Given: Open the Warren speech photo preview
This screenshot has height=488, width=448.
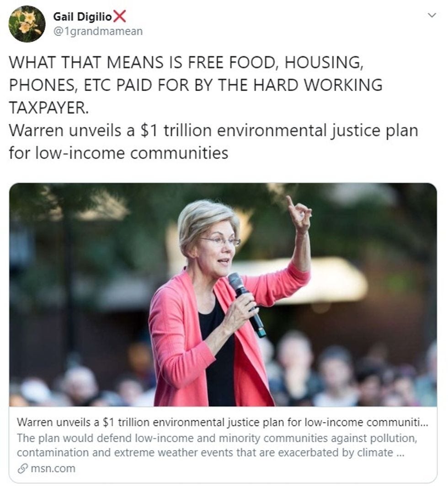Looking at the screenshot, I should 223,295.
